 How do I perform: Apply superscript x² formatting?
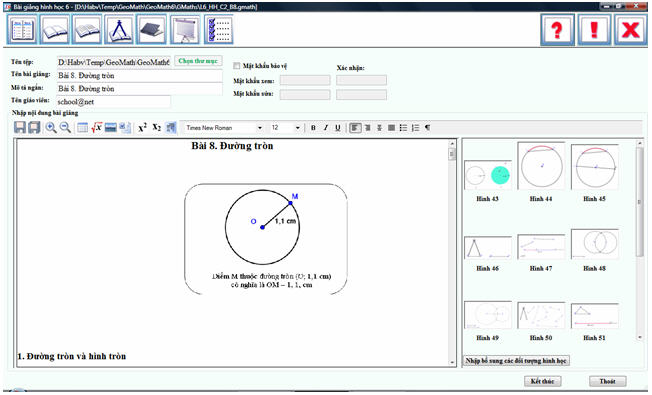142,128
